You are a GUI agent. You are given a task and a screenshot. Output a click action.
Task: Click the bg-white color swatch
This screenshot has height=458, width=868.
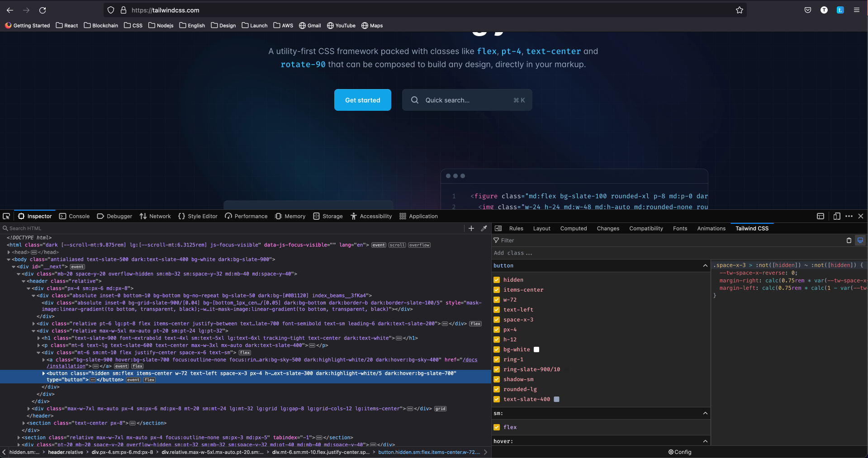click(x=536, y=349)
